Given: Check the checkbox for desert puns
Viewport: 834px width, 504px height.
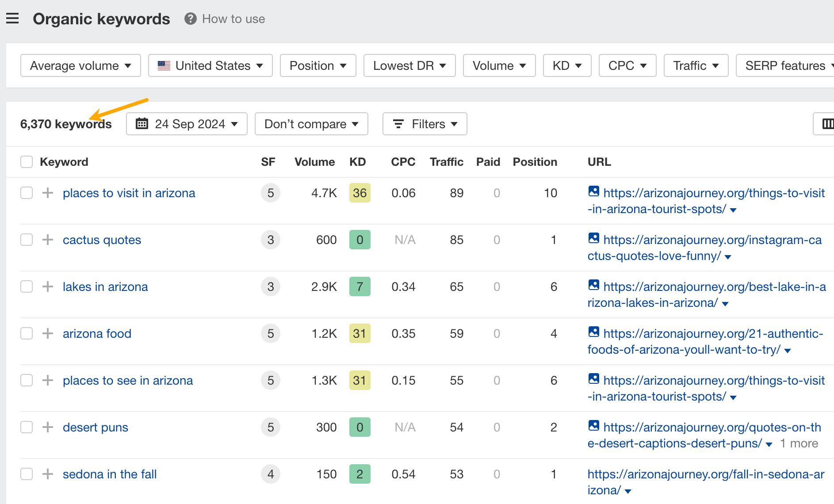Looking at the screenshot, I should click(x=27, y=427).
